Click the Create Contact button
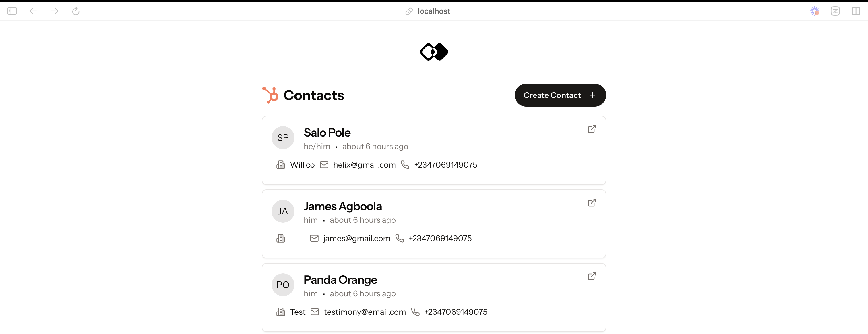This screenshot has width=868, height=334. 560,95
